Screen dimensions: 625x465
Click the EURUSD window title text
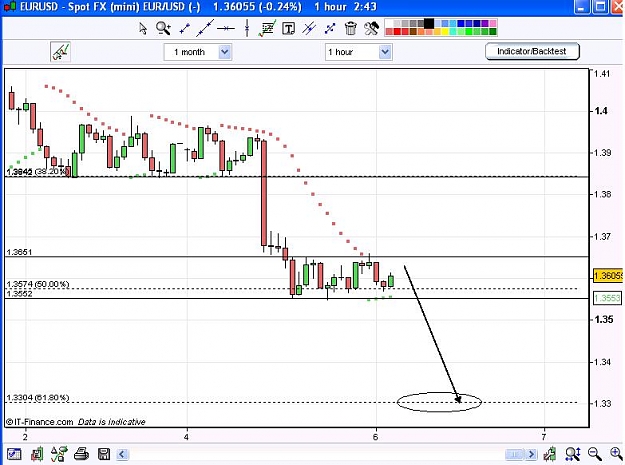click(110, 7)
